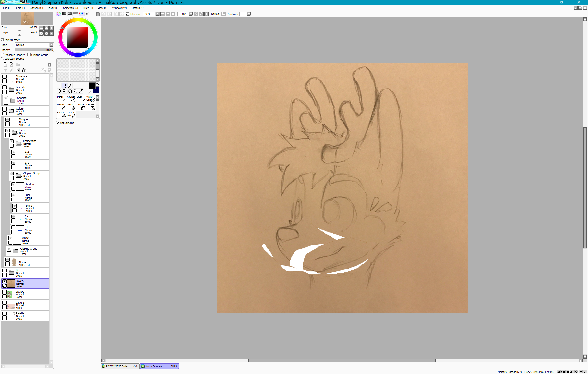Select the AirBrush tool
This screenshot has width=588, height=374.
71,99
